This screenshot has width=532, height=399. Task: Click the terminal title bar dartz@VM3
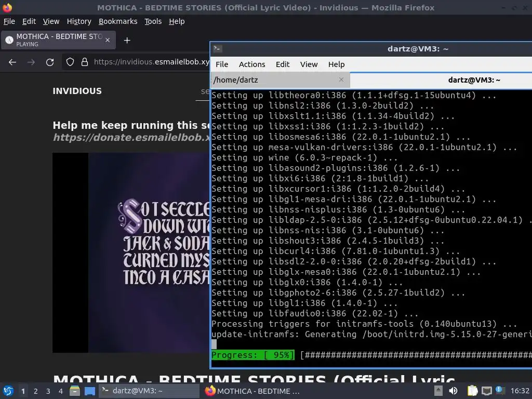click(418, 49)
